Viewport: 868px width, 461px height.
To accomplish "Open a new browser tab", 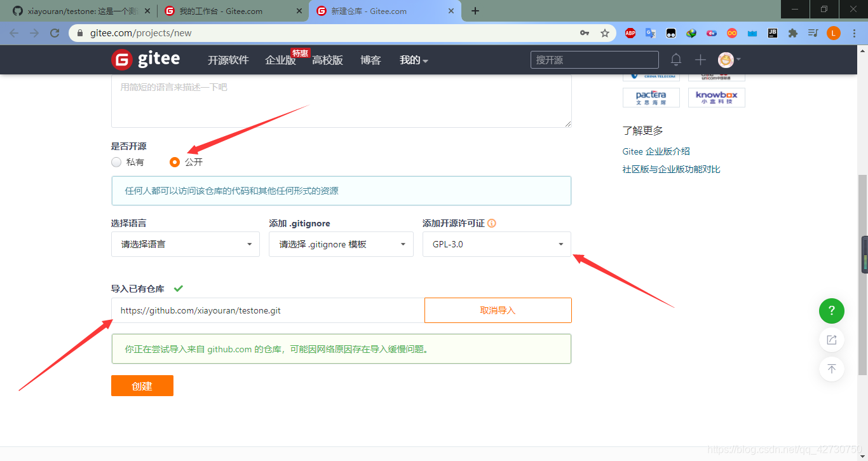I will tap(475, 11).
